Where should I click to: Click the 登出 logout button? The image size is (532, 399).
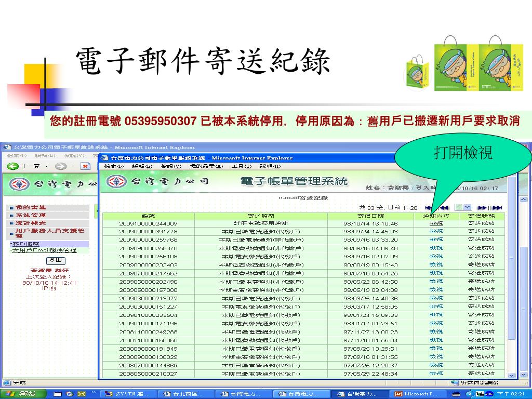pos(56,261)
